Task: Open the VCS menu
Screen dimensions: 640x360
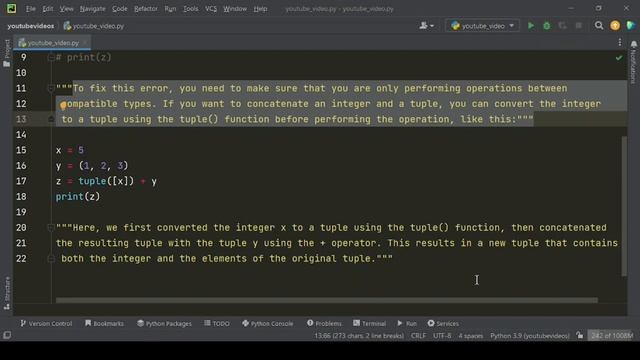Action: coord(211,9)
